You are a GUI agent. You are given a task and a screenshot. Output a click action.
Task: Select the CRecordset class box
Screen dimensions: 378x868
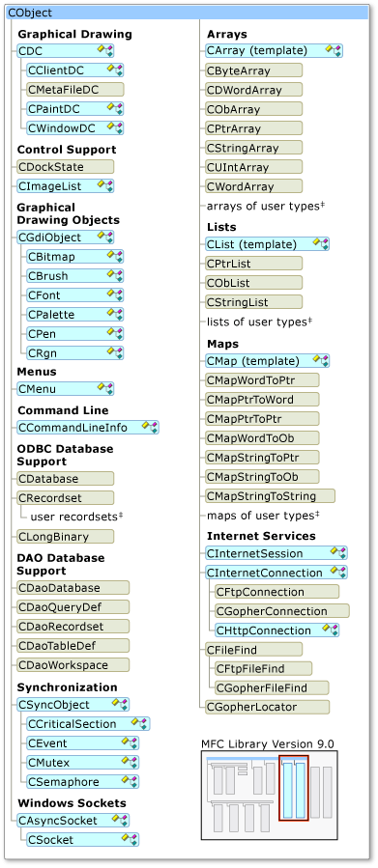point(66,497)
